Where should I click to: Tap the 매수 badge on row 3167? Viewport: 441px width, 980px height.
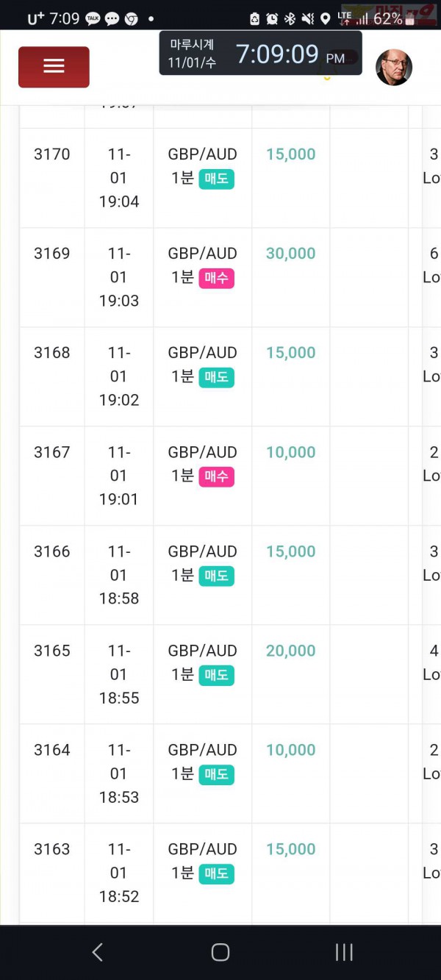(216, 476)
